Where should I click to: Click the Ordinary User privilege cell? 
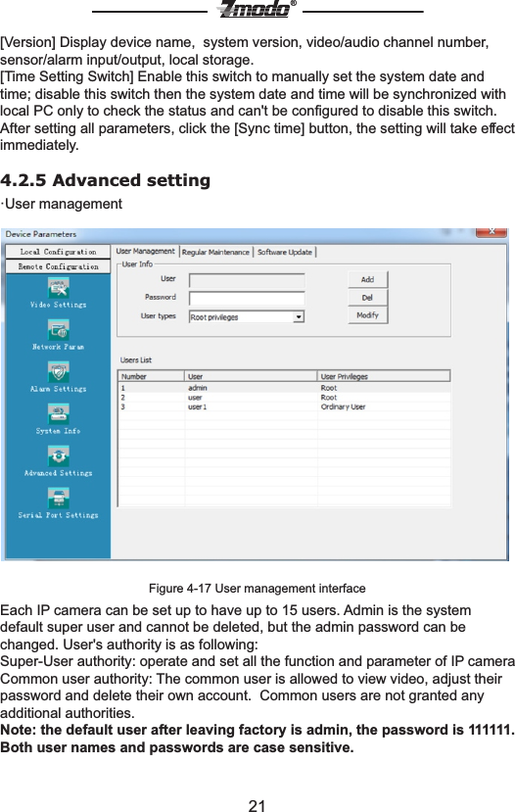click(343, 407)
